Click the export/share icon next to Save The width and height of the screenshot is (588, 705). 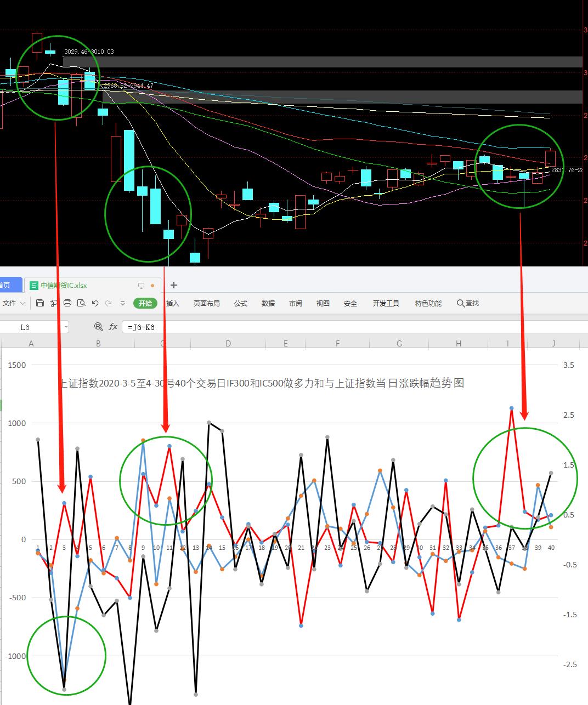54,303
